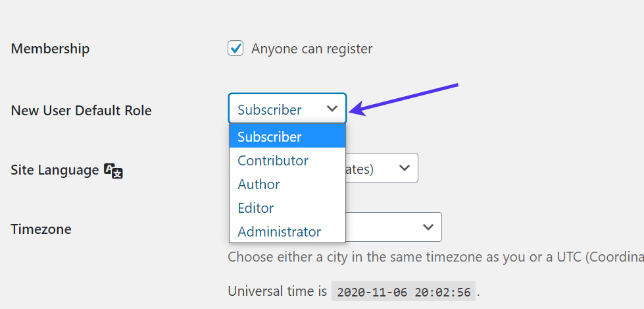The width and height of the screenshot is (644, 309).
Task: Open the Site Language dropdown
Action: [382, 168]
